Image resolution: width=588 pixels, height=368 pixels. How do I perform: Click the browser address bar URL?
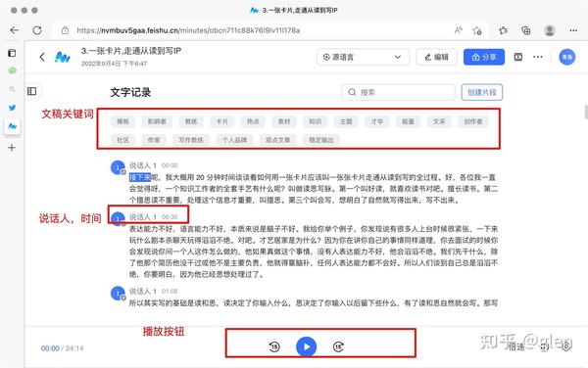pyautogui.click(x=188, y=30)
